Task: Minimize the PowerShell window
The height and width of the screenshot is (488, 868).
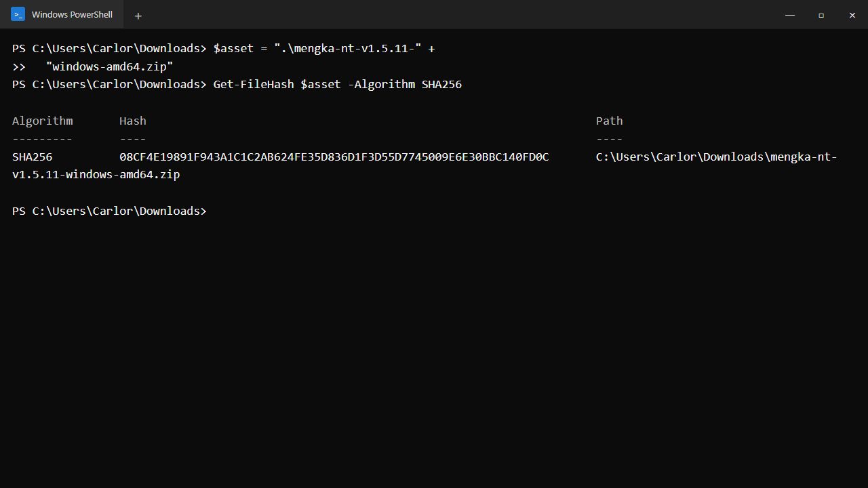Action: pos(790,15)
